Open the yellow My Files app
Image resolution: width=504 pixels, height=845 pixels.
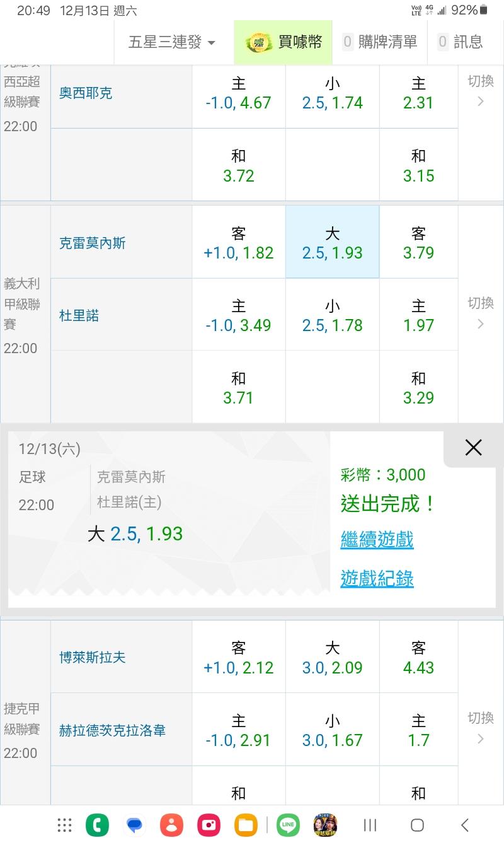pos(246,825)
